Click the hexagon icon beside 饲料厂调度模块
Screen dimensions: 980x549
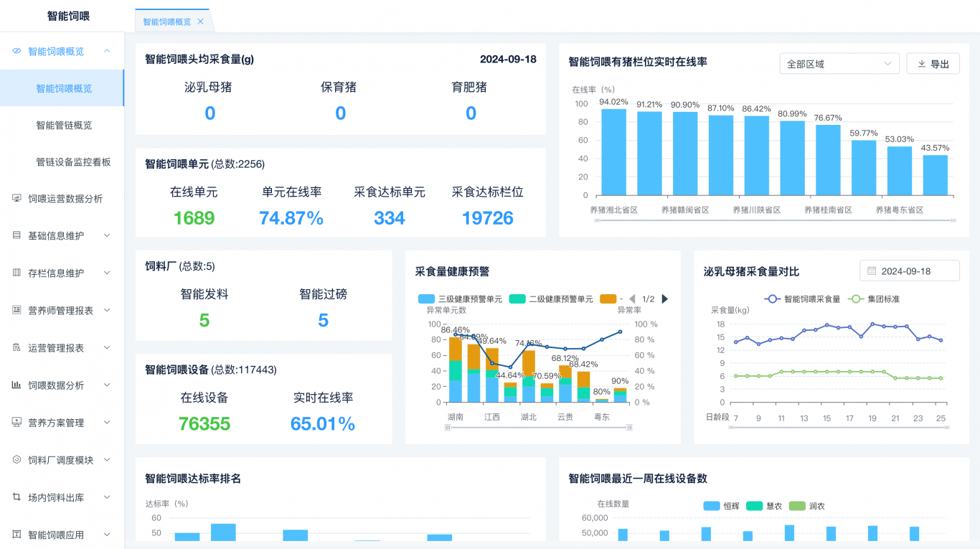click(x=17, y=459)
